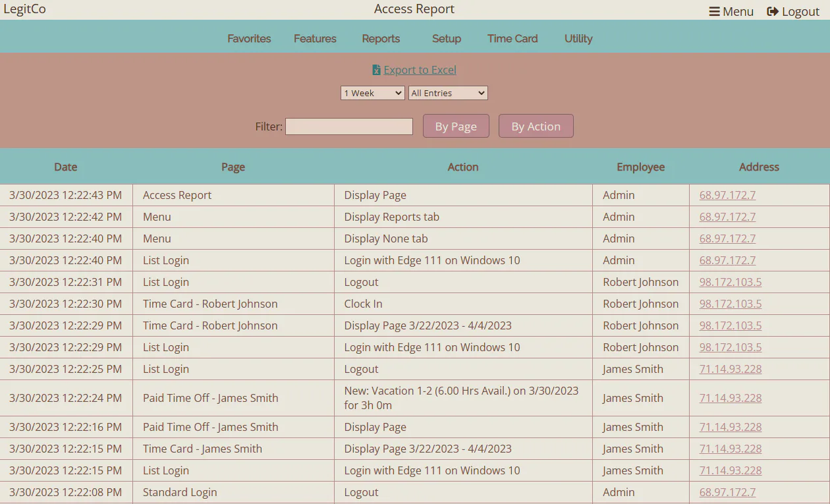The height and width of the screenshot is (504, 830).
Task: Open the Utility menu
Action: 578,38
